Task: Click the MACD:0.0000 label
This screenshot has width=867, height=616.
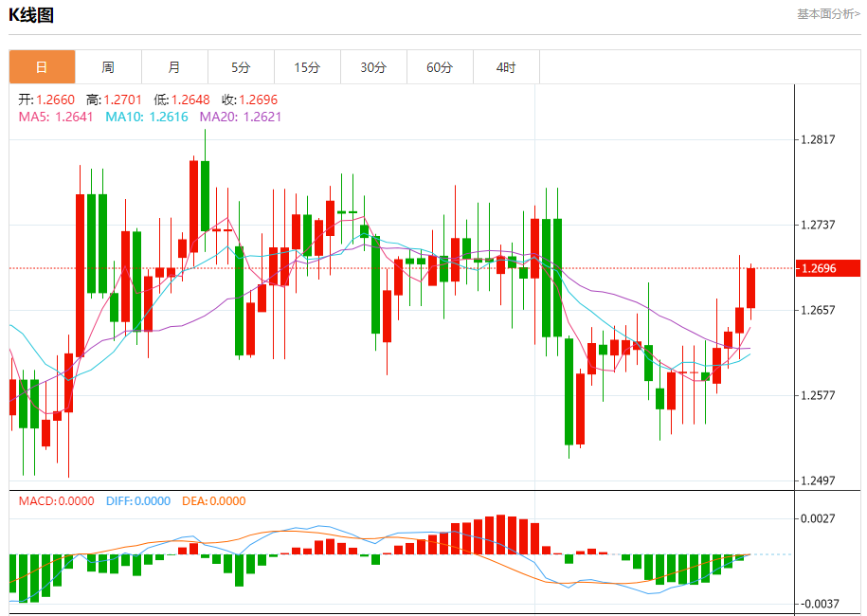Action: point(57,501)
